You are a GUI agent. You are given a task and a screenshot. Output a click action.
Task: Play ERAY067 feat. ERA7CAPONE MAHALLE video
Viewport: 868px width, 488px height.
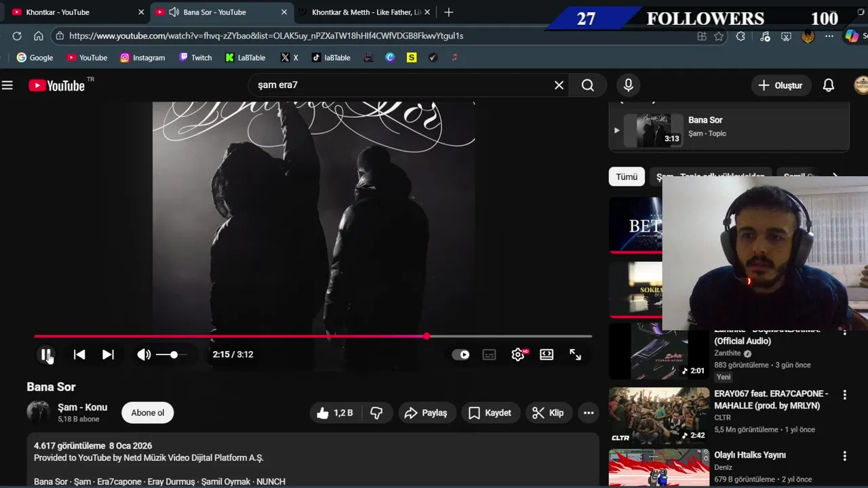771,399
